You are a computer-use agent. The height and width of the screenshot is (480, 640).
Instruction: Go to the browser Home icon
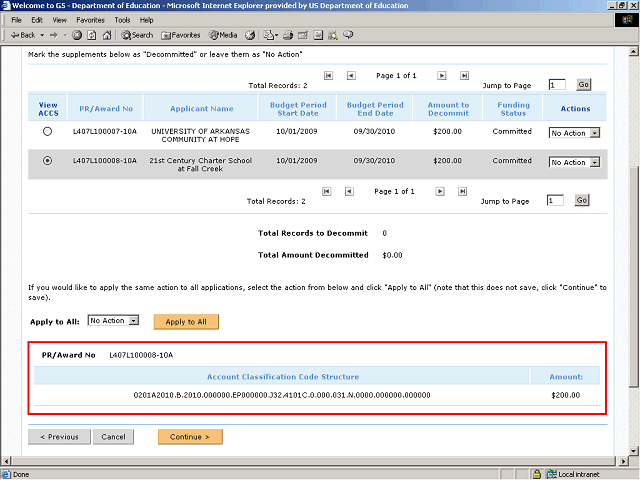click(105, 35)
